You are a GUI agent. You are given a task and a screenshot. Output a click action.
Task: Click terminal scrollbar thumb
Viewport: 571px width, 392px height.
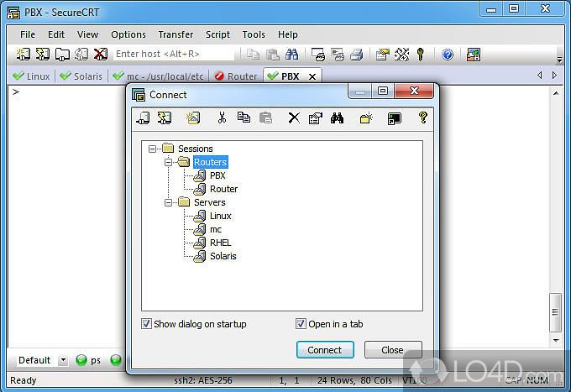click(555, 312)
